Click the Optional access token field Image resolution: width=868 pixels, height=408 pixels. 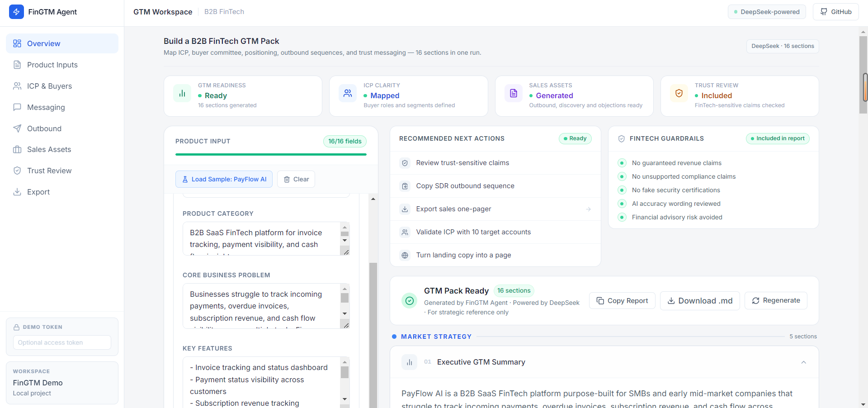coord(62,342)
